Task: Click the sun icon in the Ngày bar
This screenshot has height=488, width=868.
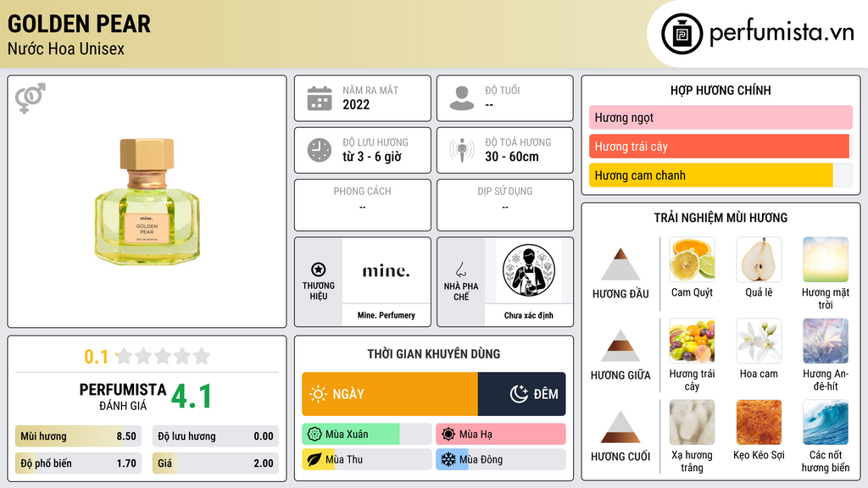Action: tap(318, 394)
